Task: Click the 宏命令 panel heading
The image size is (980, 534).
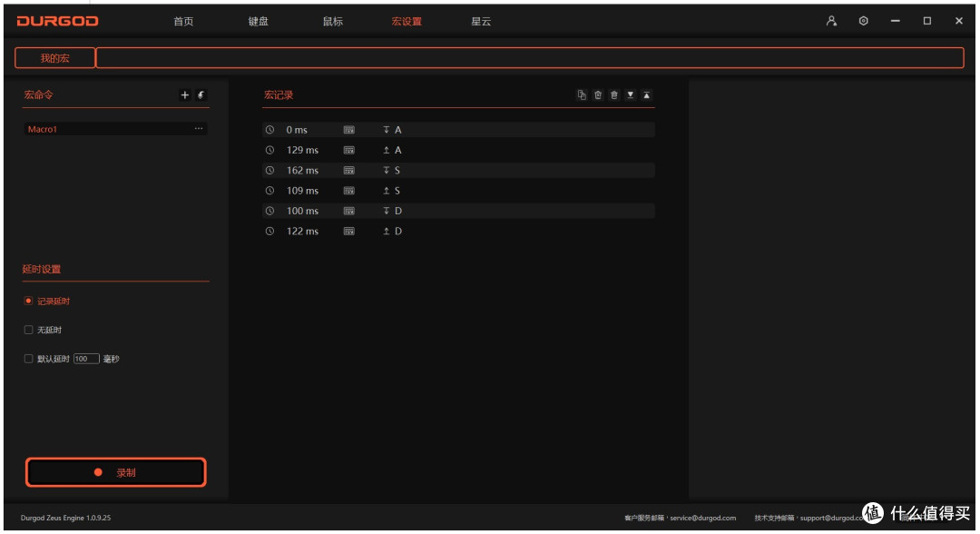Action: pyautogui.click(x=38, y=94)
